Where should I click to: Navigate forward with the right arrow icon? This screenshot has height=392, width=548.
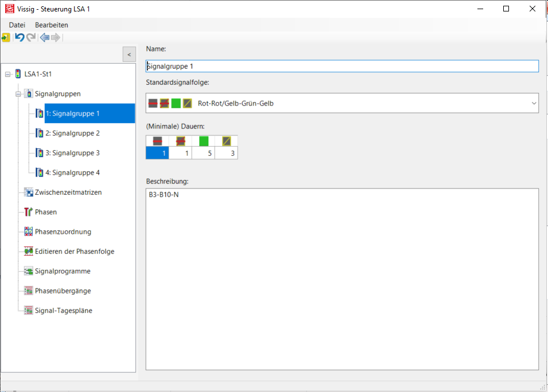pos(56,37)
